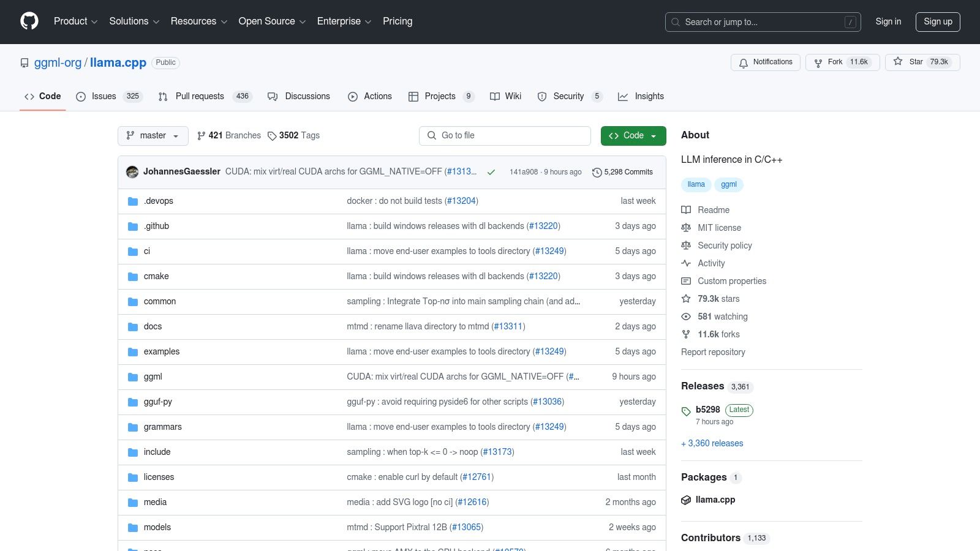Click the 141a908 commit hash
980x551 pixels.
[x=524, y=173]
